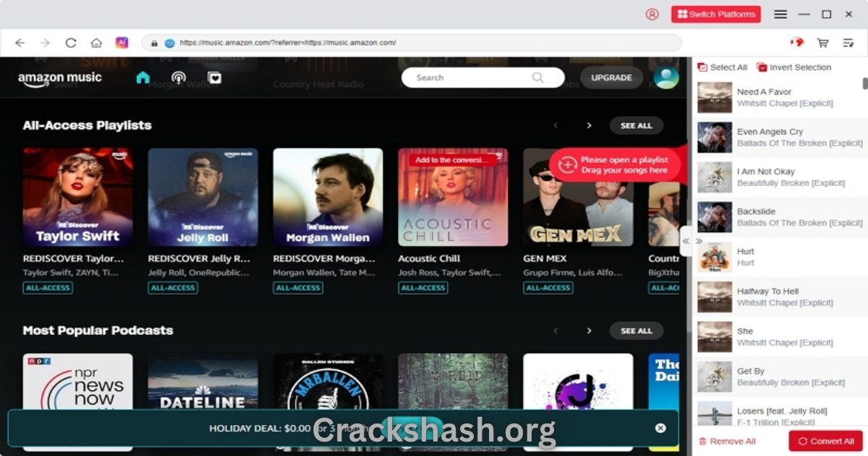The width and height of the screenshot is (868, 456).
Task: Select the Get By track
Action: (780, 376)
